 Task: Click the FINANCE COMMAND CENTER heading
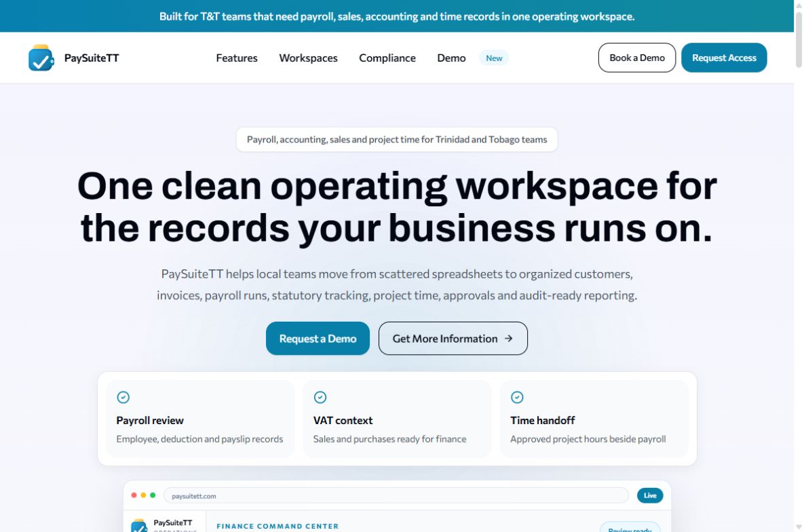[x=277, y=527]
